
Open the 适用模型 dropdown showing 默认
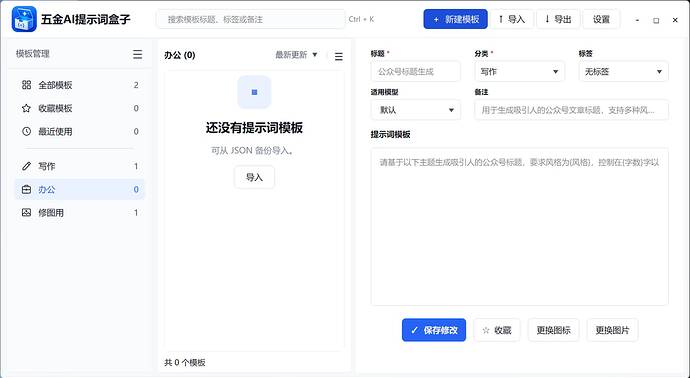point(415,110)
